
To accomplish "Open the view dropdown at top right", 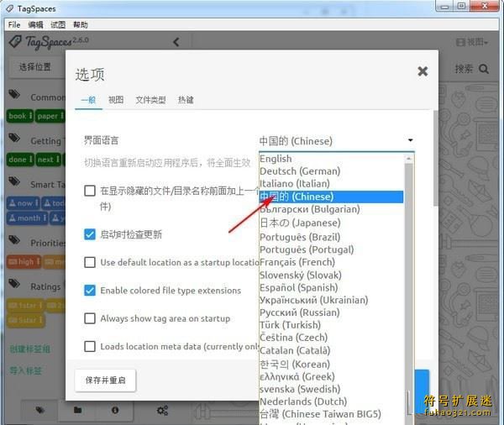I will [x=472, y=42].
